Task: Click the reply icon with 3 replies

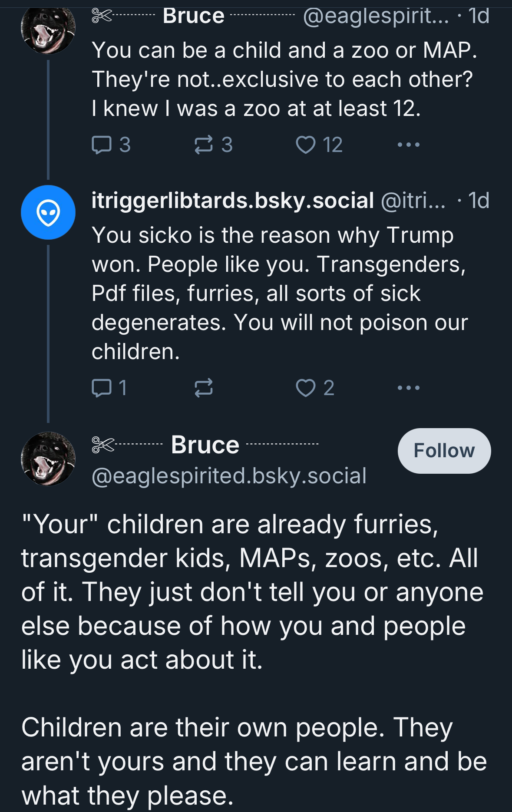Action: 102,145
